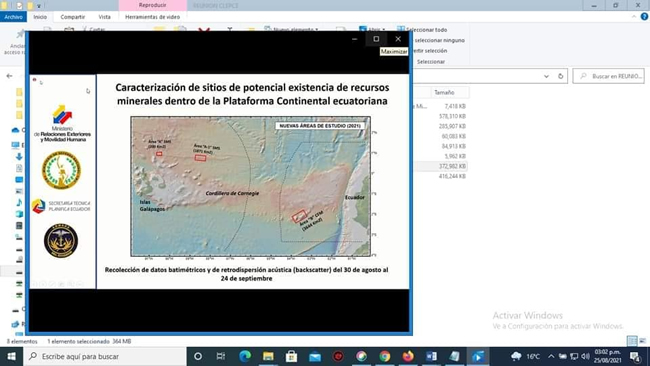
Task: Open the Downloads folder in navigation pane
Action: 19,157
